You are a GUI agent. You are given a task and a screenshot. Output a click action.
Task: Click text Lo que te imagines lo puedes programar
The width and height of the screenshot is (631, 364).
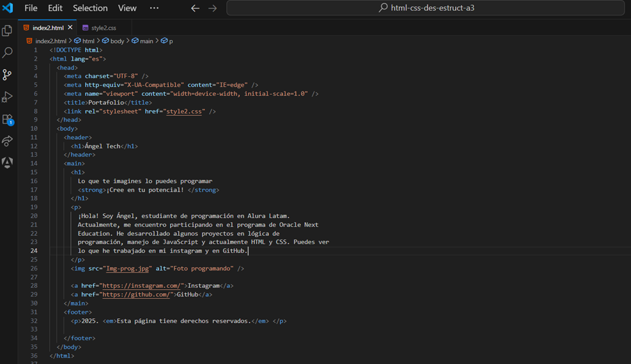click(x=145, y=181)
